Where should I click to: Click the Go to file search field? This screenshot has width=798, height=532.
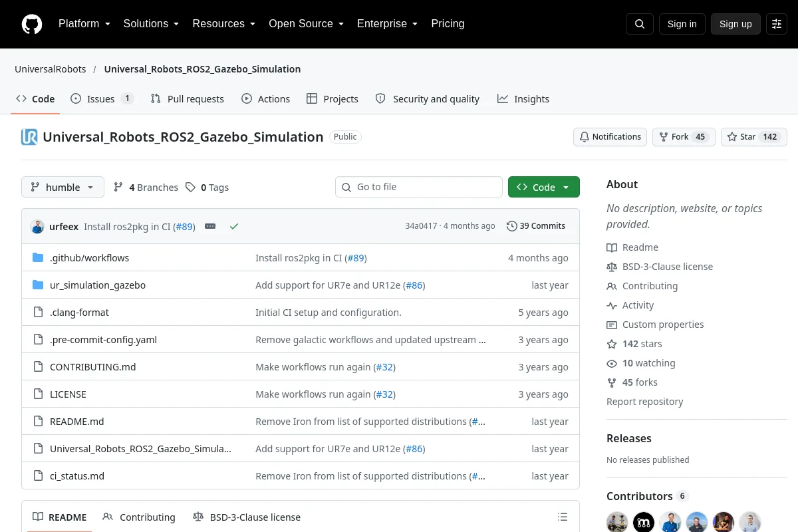coord(419,187)
